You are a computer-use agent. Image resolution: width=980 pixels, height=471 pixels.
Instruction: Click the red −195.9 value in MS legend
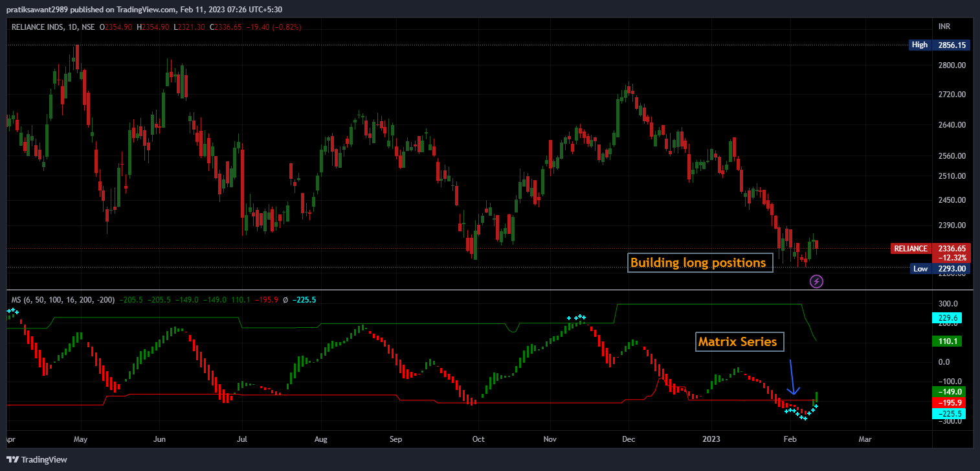pos(267,300)
